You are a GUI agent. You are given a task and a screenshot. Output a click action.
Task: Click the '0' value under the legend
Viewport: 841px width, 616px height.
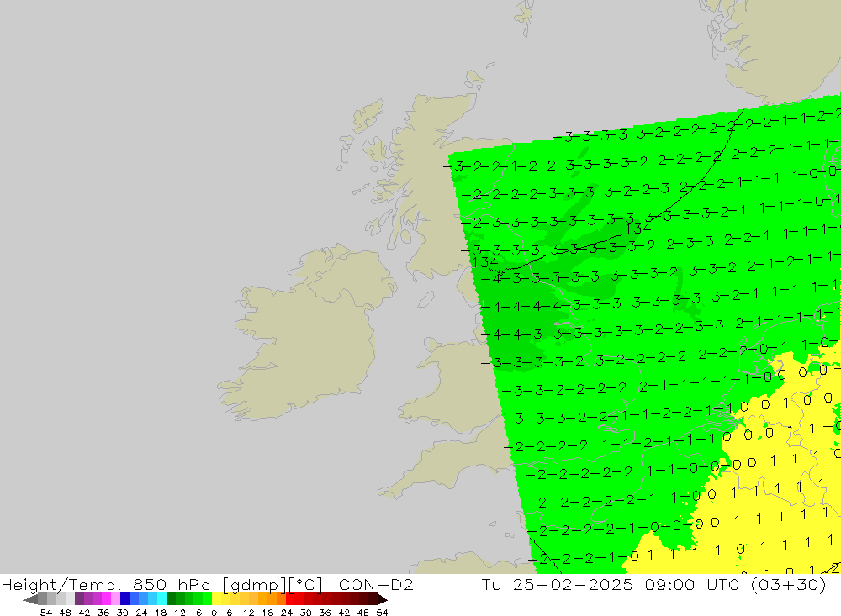[214, 613]
